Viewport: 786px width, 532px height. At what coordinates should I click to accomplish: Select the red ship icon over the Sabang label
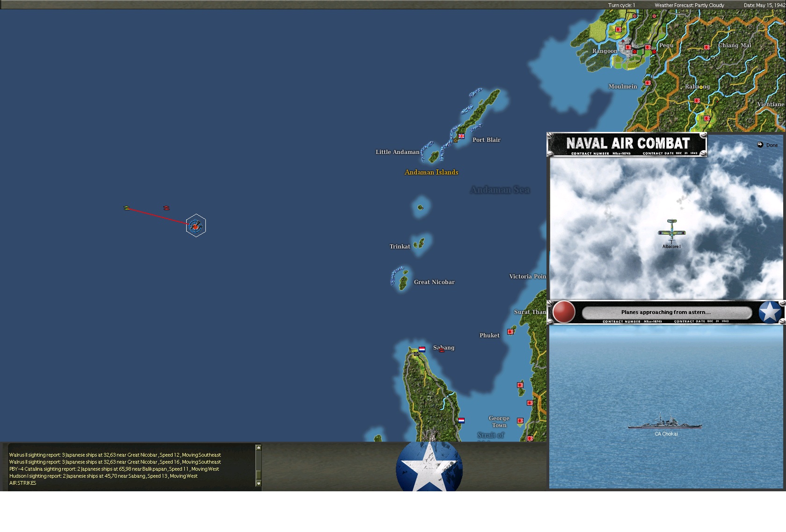coord(442,350)
